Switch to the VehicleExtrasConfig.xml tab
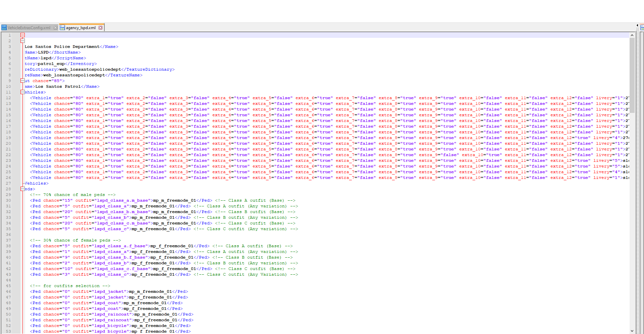Image resolution: width=644 pixels, height=334 pixels. pos(29,28)
